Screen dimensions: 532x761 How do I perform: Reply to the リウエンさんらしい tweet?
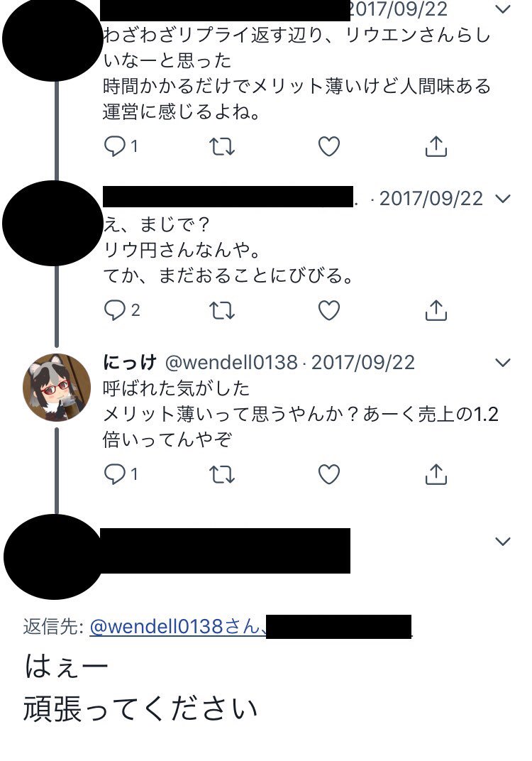[121, 146]
